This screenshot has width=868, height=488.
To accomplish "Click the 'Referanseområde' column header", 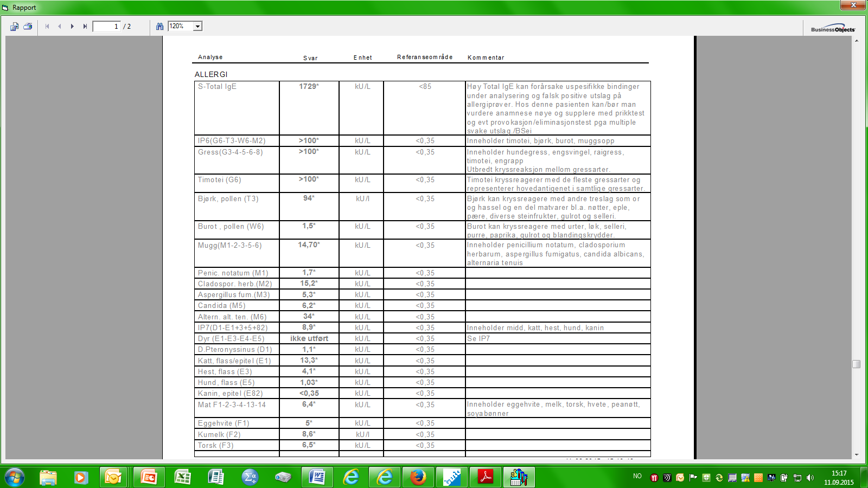I will tap(424, 57).
